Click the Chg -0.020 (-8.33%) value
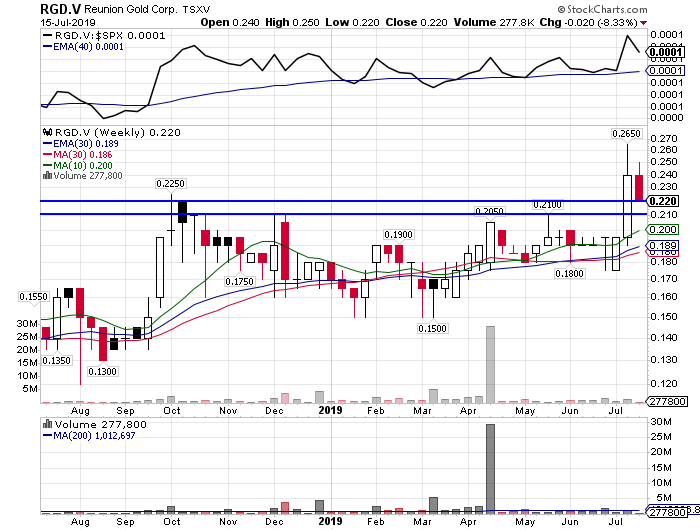This screenshot has height=530, width=700. 588,22
